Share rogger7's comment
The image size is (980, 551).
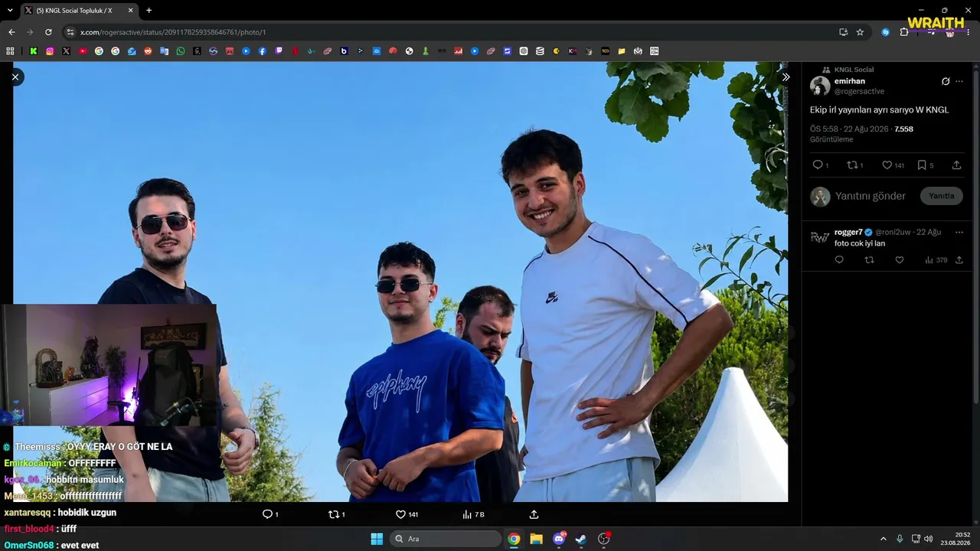tap(959, 260)
